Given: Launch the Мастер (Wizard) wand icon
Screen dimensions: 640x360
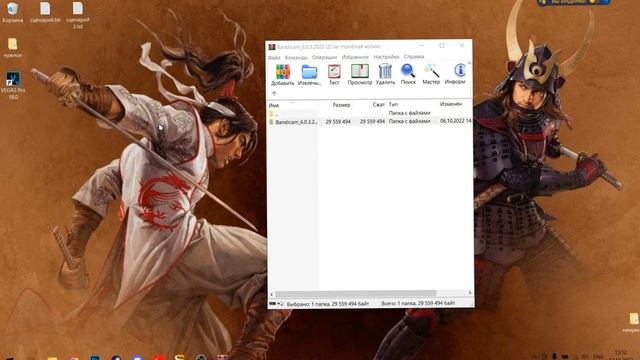Looking at the screenshot, I should [x=431, y=74].
